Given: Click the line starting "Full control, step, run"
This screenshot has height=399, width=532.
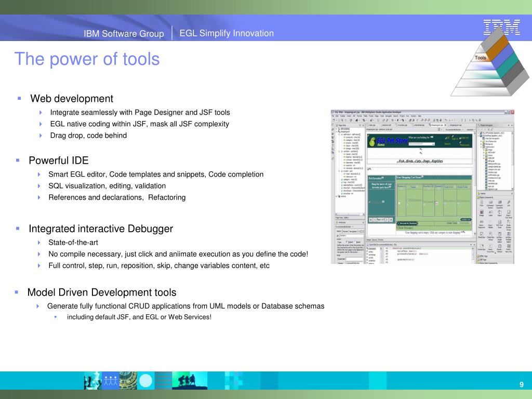Looking at the screenshot, I should pyautogui.click(x=159, y=265).
